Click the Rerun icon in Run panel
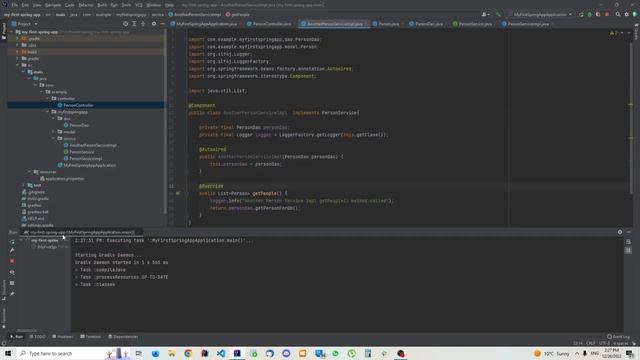Viewport: 640px width, 360px height. coord(12,242)
